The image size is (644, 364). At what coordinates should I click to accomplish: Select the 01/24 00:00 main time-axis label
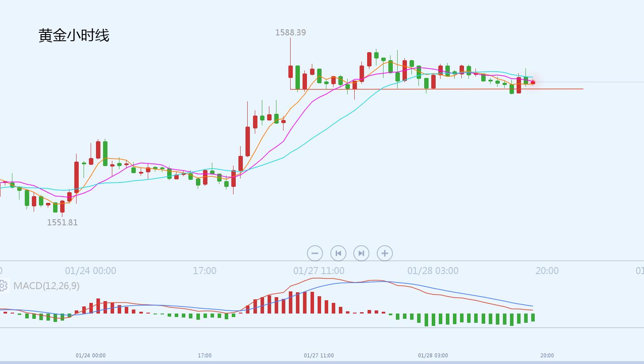(91, 271)
